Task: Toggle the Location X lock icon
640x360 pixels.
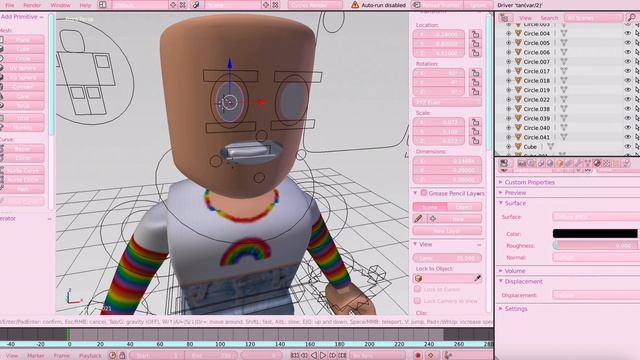Action: click(x=476, y=34)
